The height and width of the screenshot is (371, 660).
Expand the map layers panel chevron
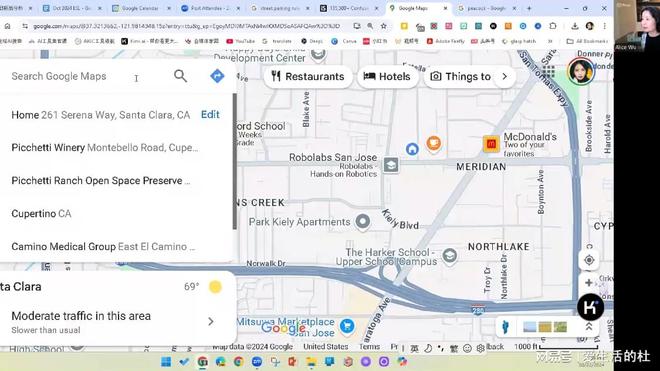(x=588, y=327)
